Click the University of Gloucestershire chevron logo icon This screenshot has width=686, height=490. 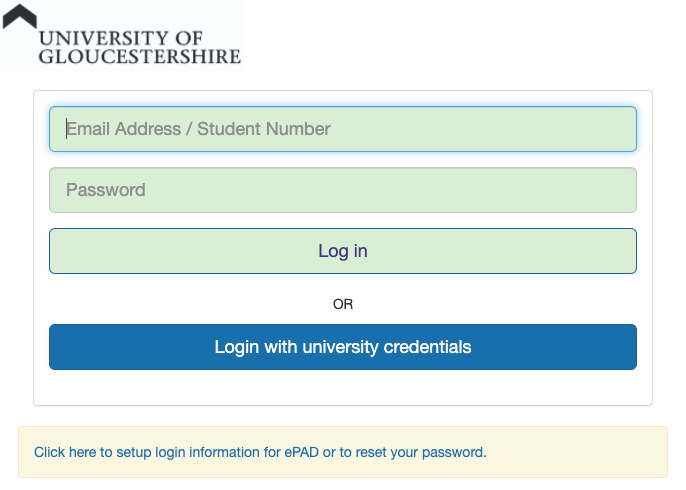[x=20, y=17]
